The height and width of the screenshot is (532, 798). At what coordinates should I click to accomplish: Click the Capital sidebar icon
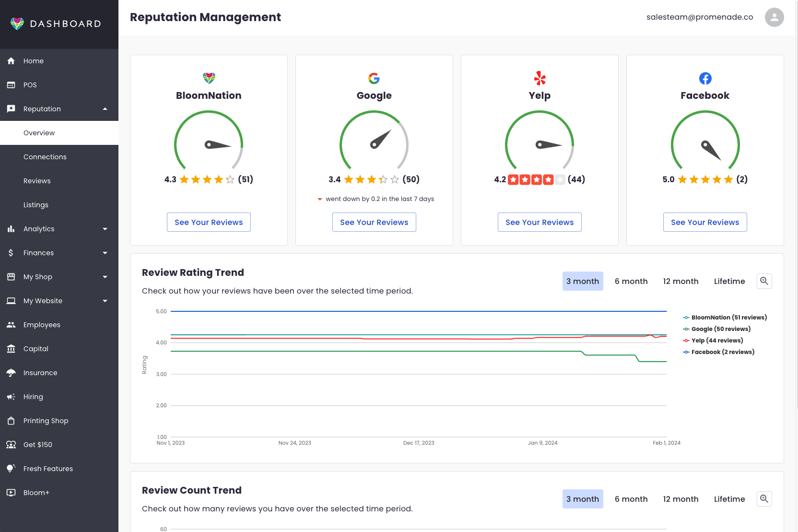point(11,349)
